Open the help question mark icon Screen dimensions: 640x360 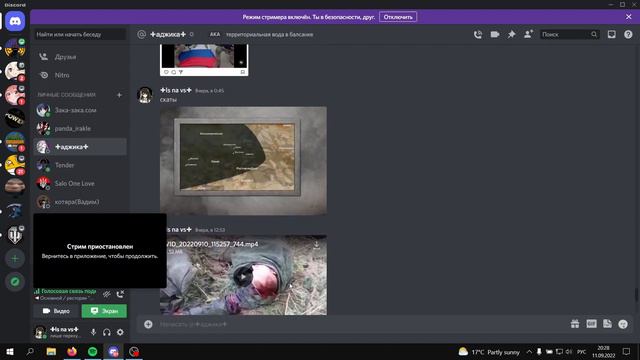628,35
